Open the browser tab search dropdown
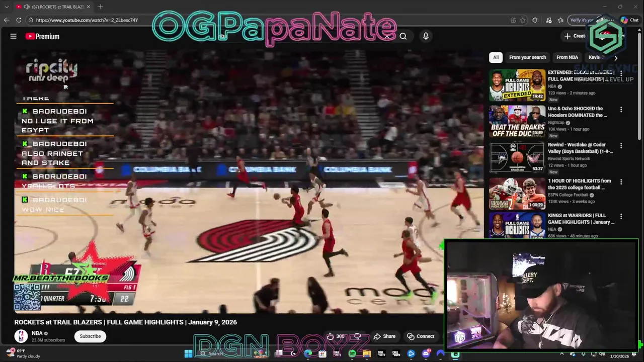The image size is (644, 362). [x=7, y=7]
